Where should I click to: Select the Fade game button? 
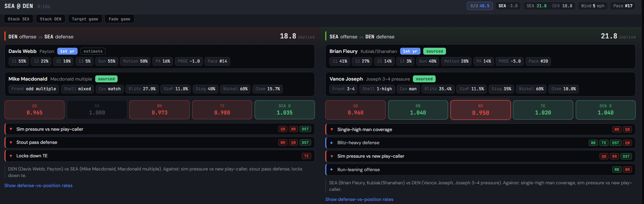coord(119,19)
